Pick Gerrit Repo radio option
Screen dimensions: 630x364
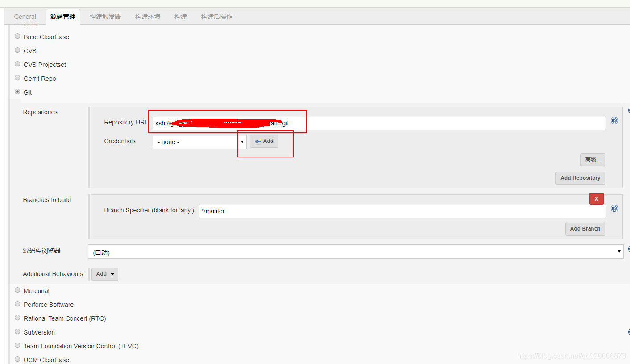[17, 78]
